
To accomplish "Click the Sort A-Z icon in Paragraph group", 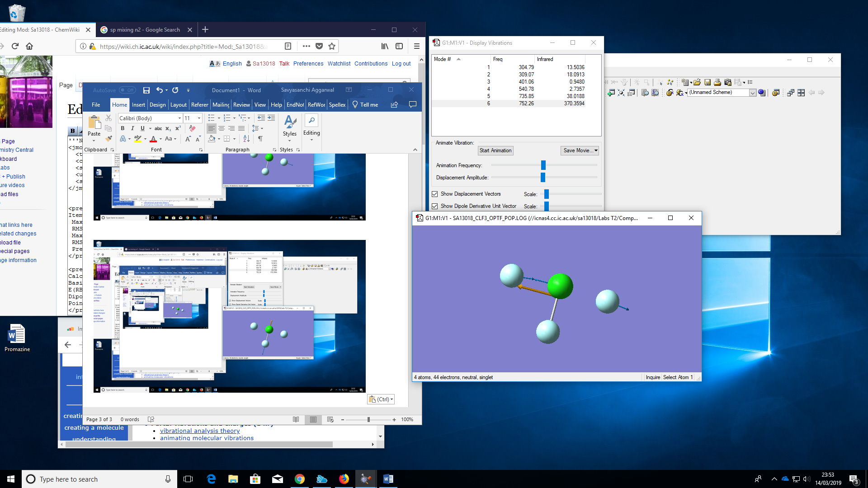I will (x=246, y=139).
